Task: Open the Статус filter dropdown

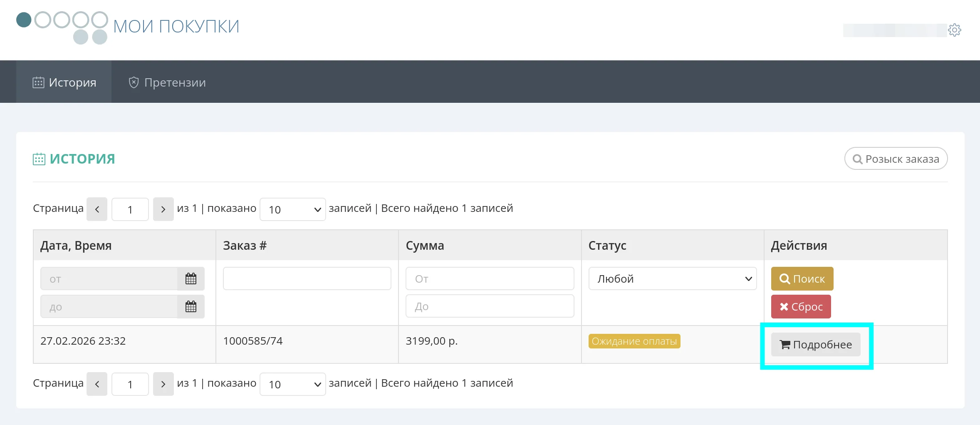Action: (672, 278)
